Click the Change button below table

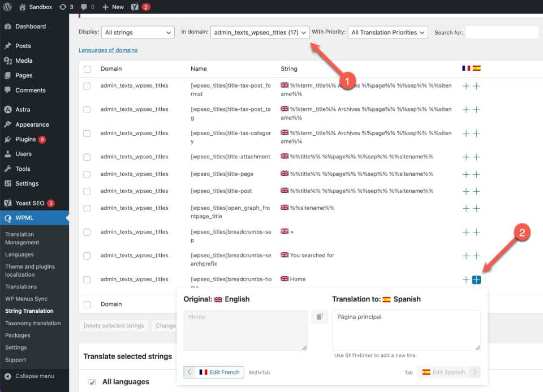click(x=164, y=325)
